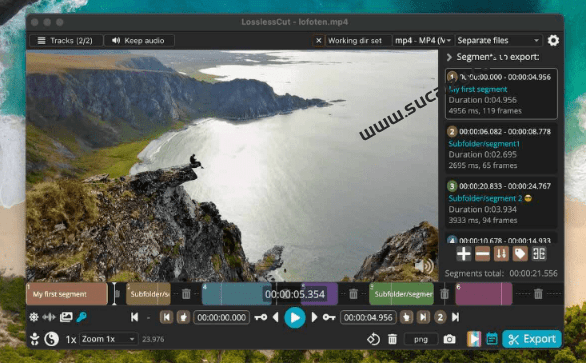The height and width of the screenshot is (363, 586).
Task: Open the mp4 output format dropdown
Action: coord(423,40)
